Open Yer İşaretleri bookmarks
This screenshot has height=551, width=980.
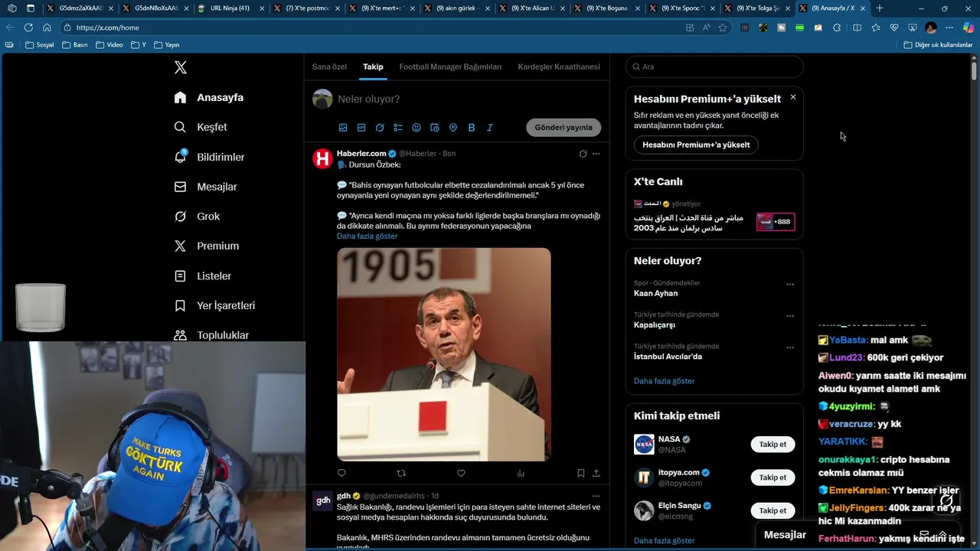(x=214, y=305)
